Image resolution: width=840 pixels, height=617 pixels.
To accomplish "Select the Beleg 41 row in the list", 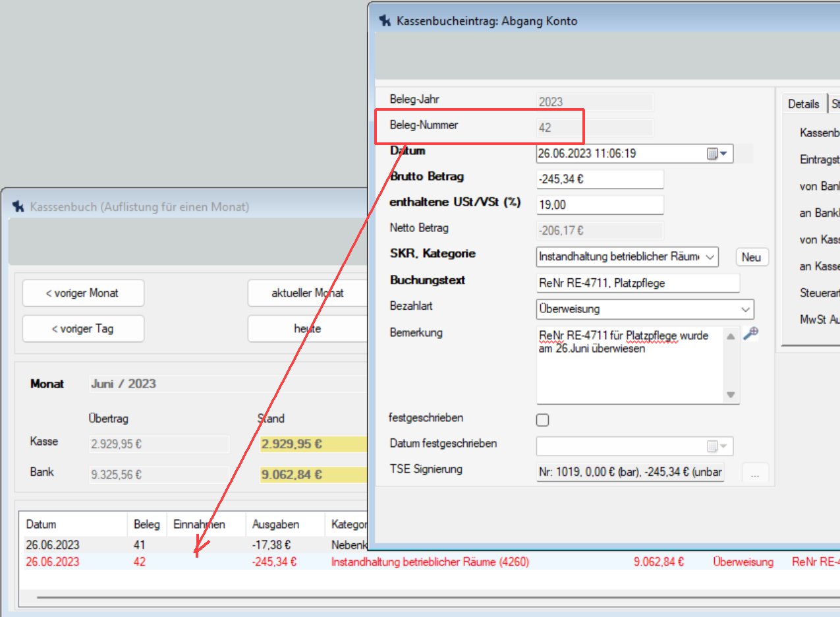I will pos(138,545).
